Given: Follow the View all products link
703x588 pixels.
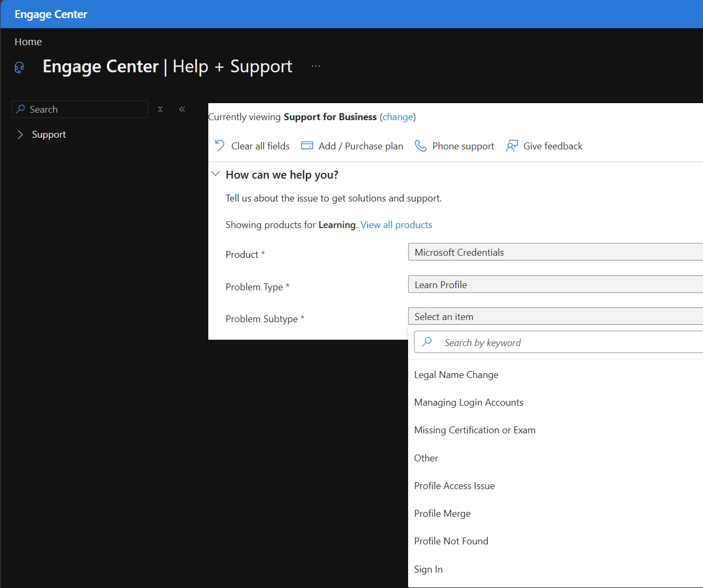Looking at the screenshot, I should click(396, 225).
